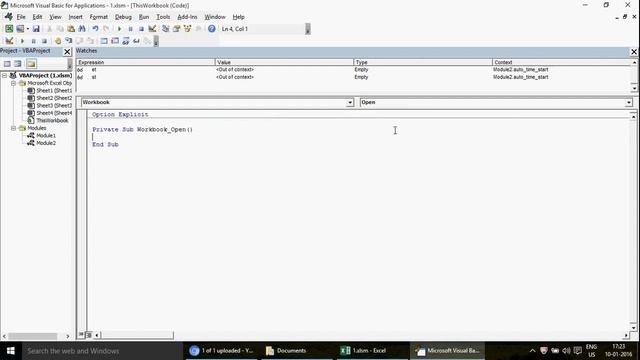
Task: Open the Tools menu
Action: (x=163, y=17)
